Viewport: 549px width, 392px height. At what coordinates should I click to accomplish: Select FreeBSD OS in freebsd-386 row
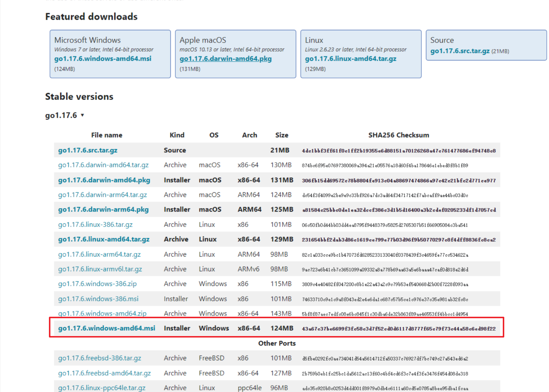pyautogui.click(x=211, y=358)
